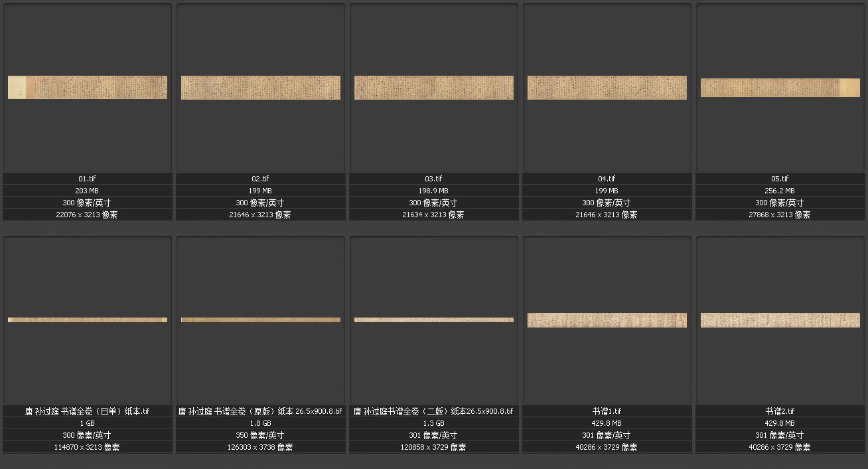Select the 01.tif scroll thumbnail
This screenshot has width=868, height=469.
click(x=88, y=87)
